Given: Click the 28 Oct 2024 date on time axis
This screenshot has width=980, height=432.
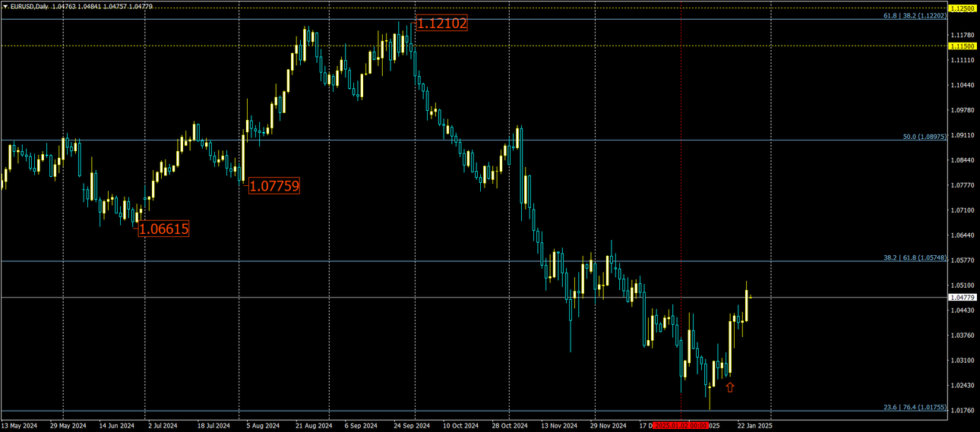Looking at the screenshot, I should point(510,425).
